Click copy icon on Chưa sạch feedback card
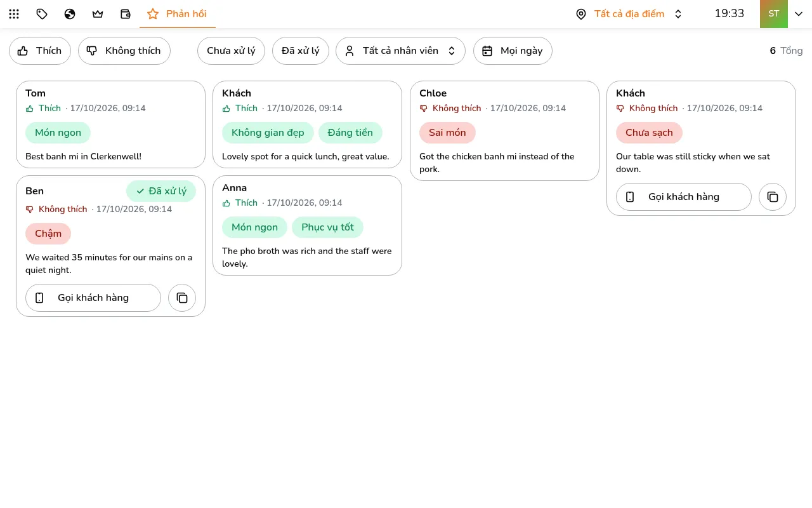 [x=773, y=197]
